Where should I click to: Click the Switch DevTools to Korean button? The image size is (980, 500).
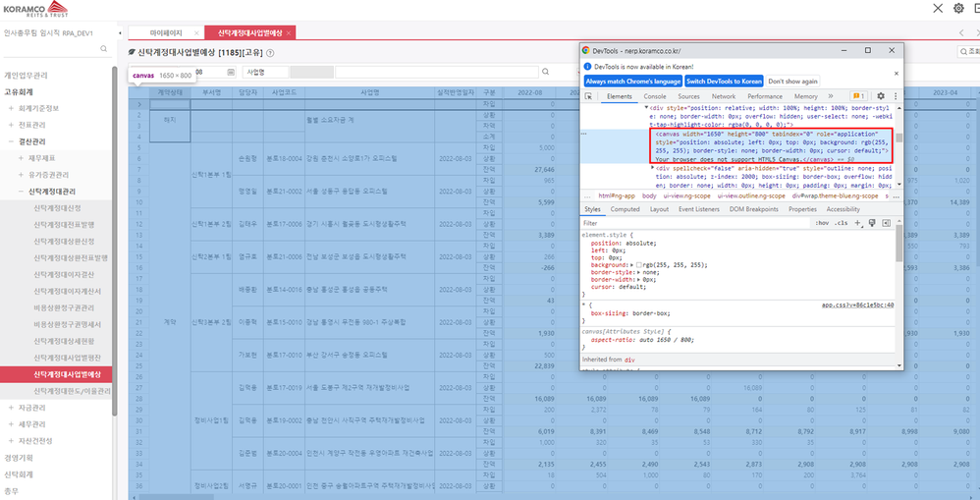(x=724, y=81)
